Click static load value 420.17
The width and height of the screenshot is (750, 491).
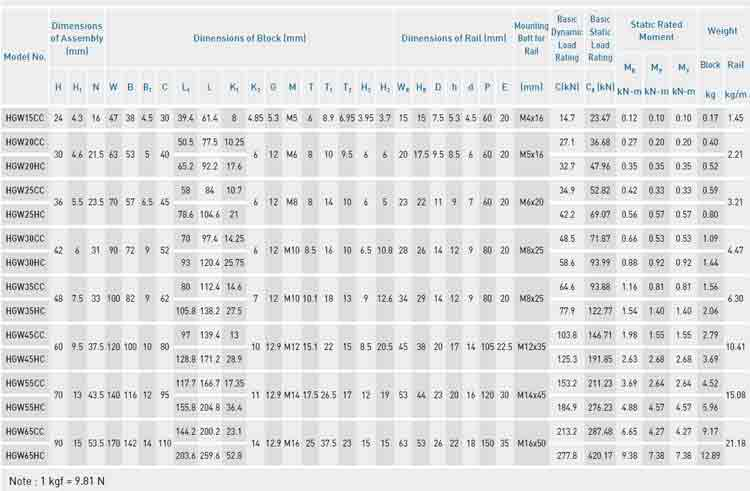point(600,456)
